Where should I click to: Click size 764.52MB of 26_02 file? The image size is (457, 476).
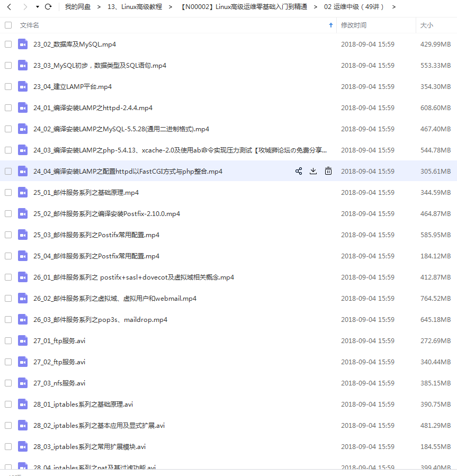point(435,299)
